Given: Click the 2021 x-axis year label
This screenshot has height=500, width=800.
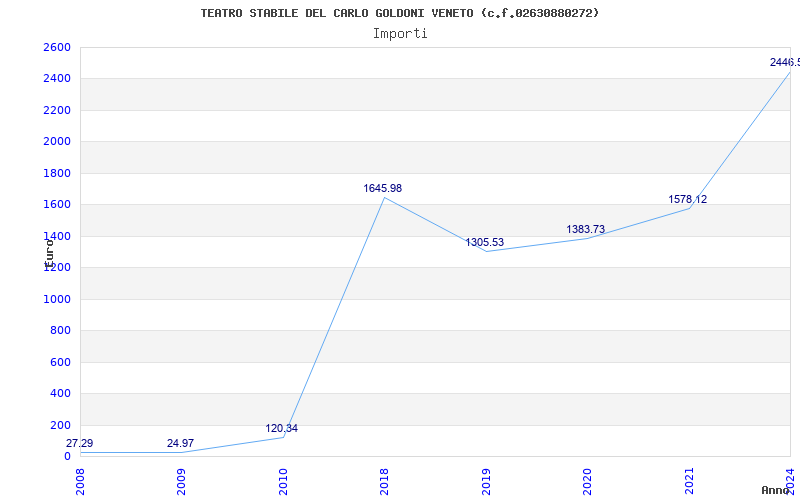Looking at the screenshot, I should pyautogui.click(x=689, y=482).
